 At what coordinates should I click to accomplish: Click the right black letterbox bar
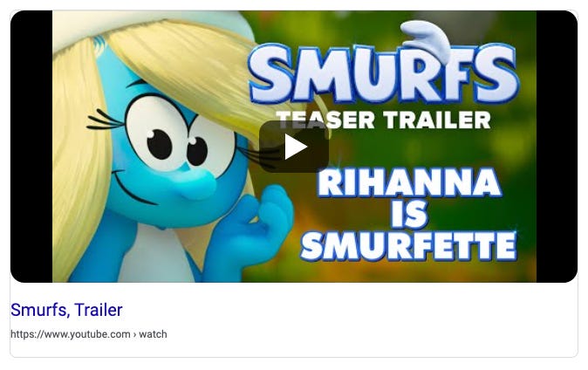(x=557, y=147)
